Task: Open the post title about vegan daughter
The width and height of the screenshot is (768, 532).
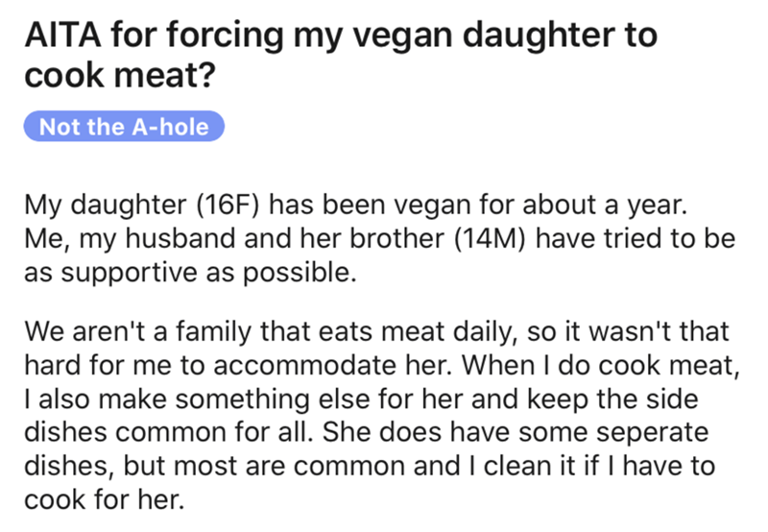Action: [x=341, y=55]
